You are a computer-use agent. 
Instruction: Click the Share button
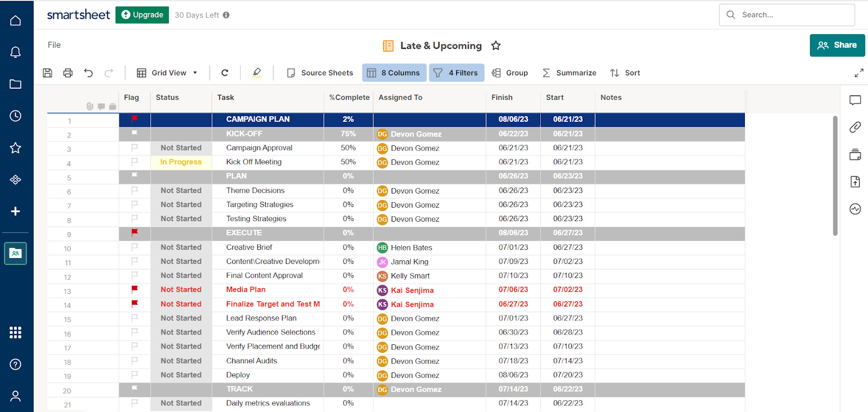837,45
